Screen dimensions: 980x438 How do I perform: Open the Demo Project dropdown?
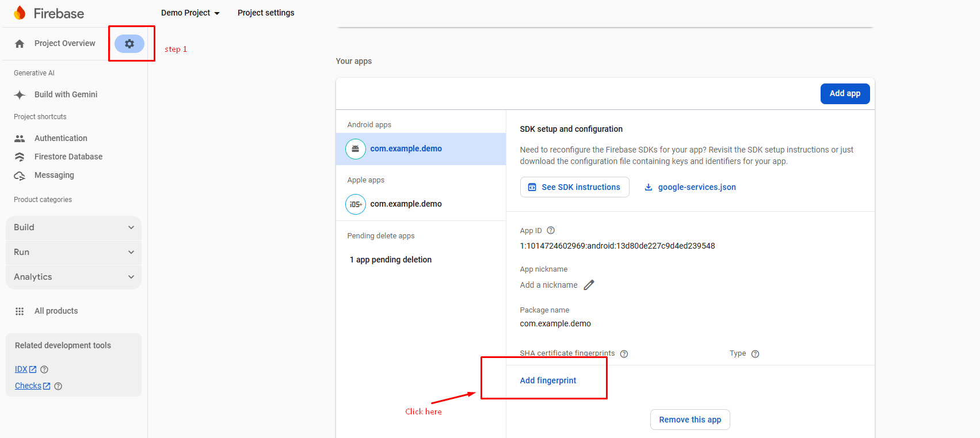tap(190, 13)
